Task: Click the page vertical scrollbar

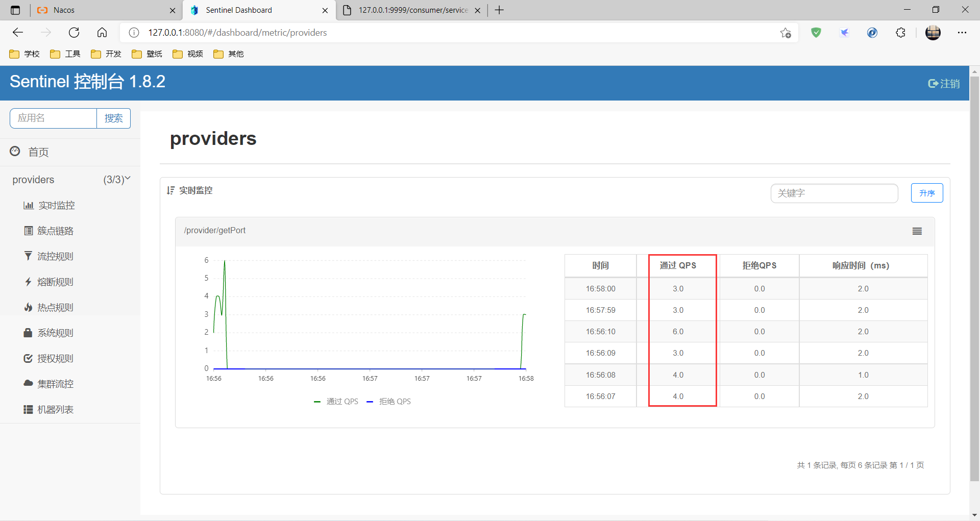Action: pyautogui.click(x=974, y=278)
